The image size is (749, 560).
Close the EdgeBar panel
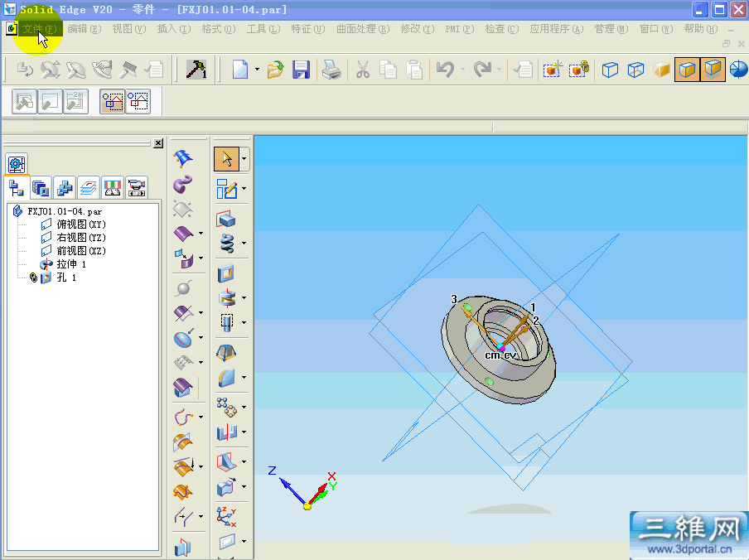click(x=158, y=143)
